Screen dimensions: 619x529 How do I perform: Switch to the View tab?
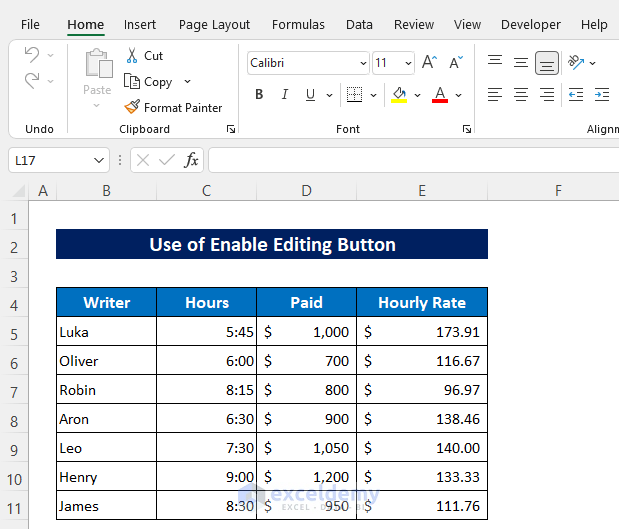[467, 24]
